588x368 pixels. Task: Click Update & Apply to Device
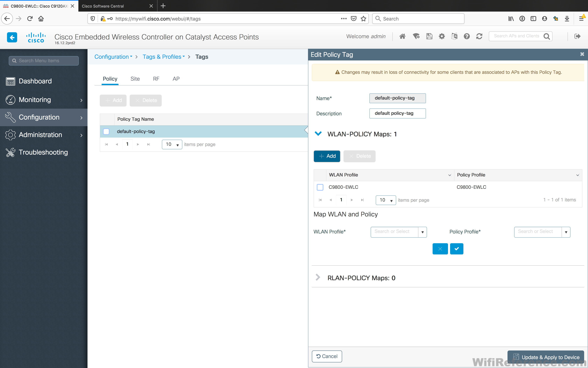pyautogui.click(x=546, y=357)
